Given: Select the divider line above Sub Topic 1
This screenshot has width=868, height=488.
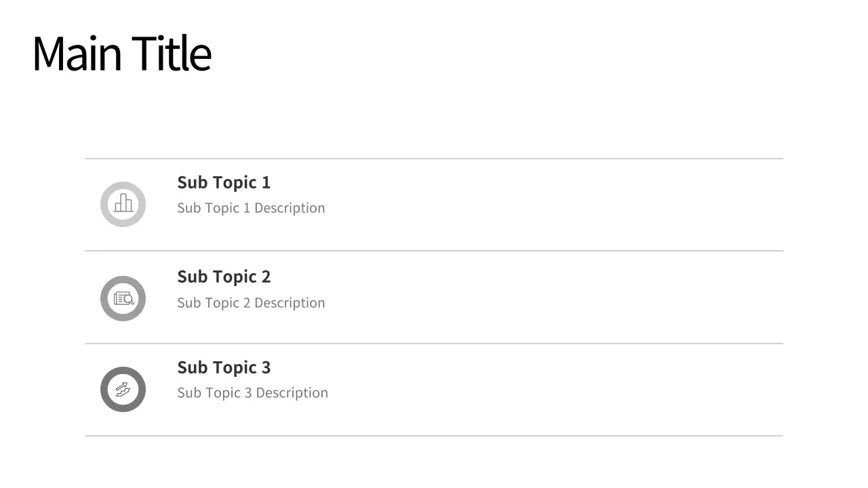Looking at the screenshot, I should [x=434, y=159].
